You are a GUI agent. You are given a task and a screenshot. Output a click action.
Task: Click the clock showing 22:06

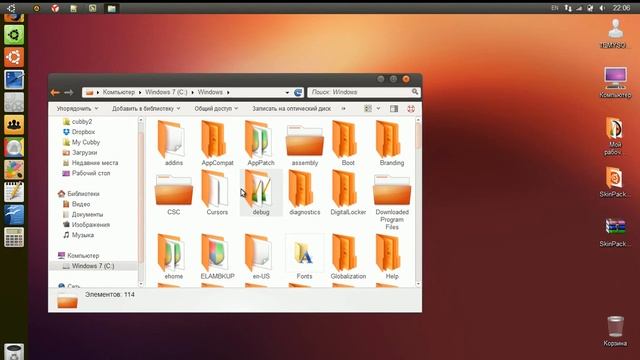tap(621, 8)
